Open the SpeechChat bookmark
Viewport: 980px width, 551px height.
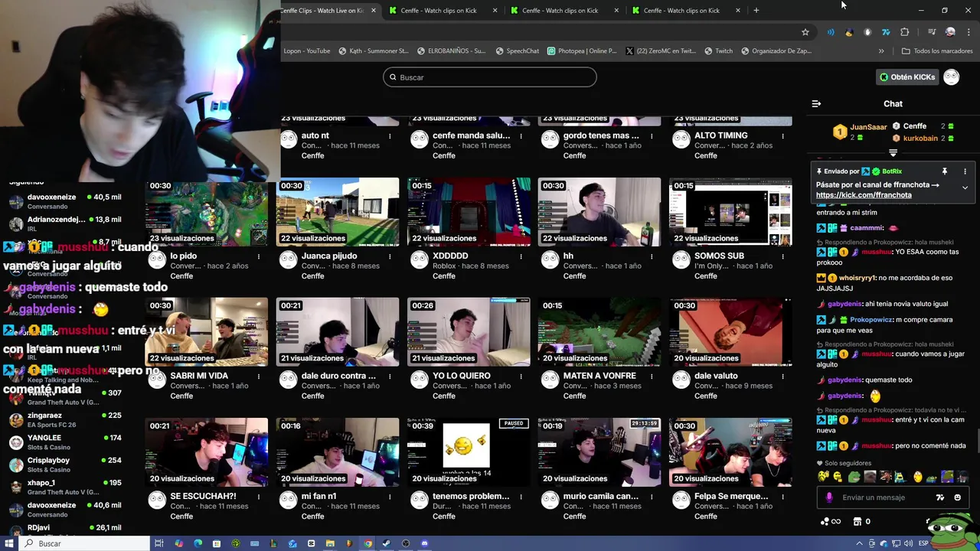tap(517, 51)
